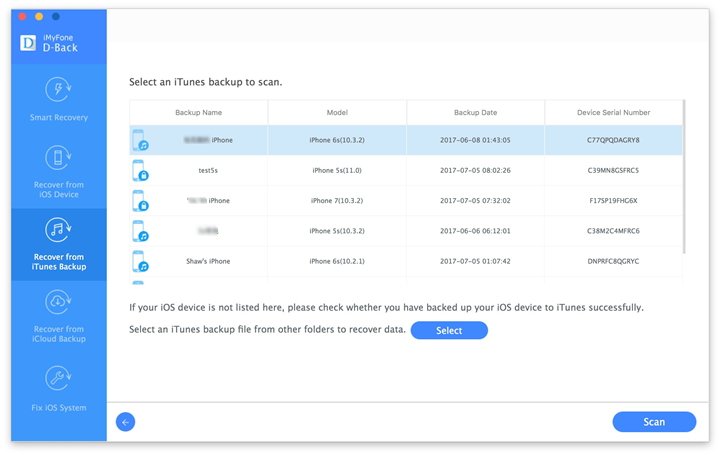Click the backup list vertical scrollbar

(684, 177)
